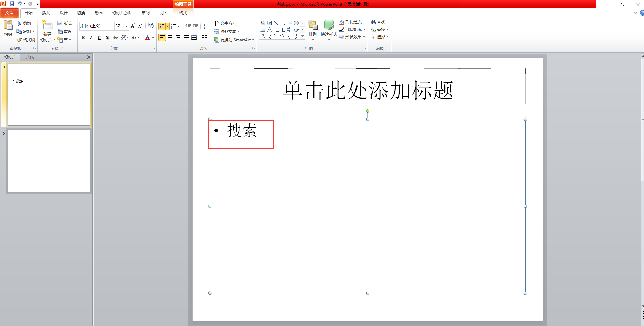Image resolution: width=644 pixels, height=326 pixels.
Task: Increase font size with the large A
Action: point(133,26)
